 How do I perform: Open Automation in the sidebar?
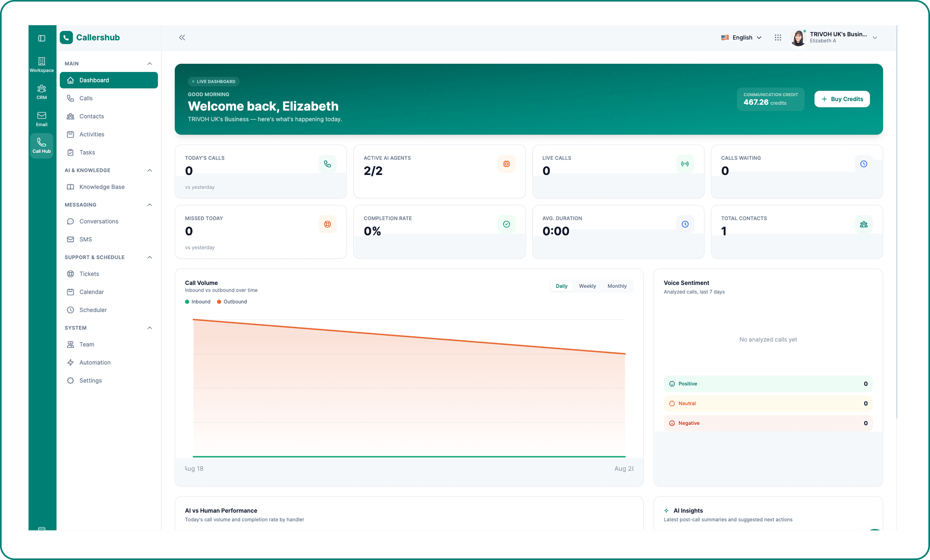click(109, 362)
